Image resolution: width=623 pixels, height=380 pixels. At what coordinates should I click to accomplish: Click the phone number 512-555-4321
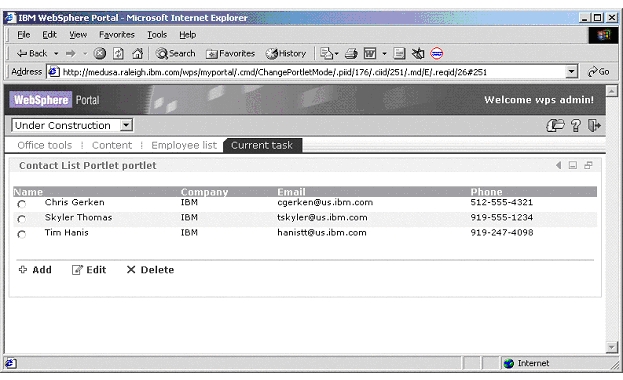pyautogui.click(x=501, y=202)
